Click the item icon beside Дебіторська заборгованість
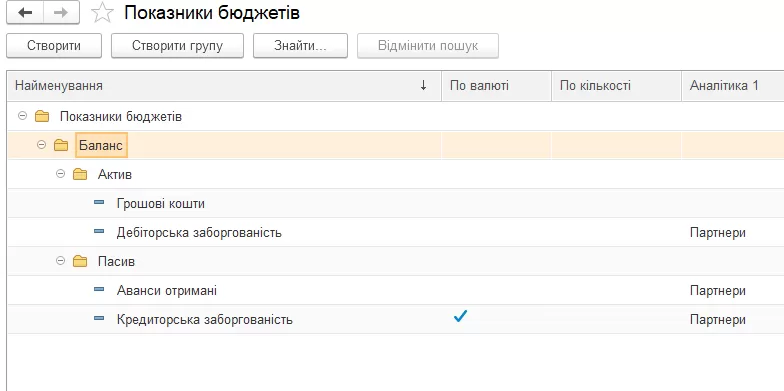 click(x=99, y=231)
